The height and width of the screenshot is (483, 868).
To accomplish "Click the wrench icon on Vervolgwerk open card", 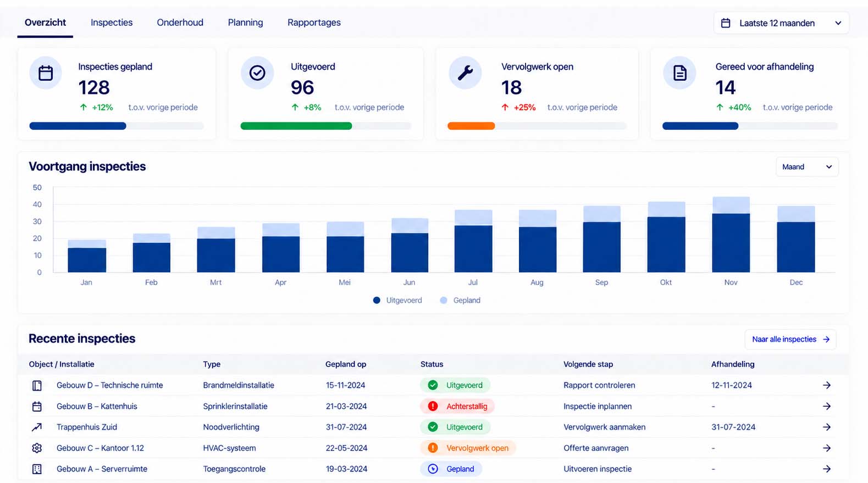I will coord(465,73).
